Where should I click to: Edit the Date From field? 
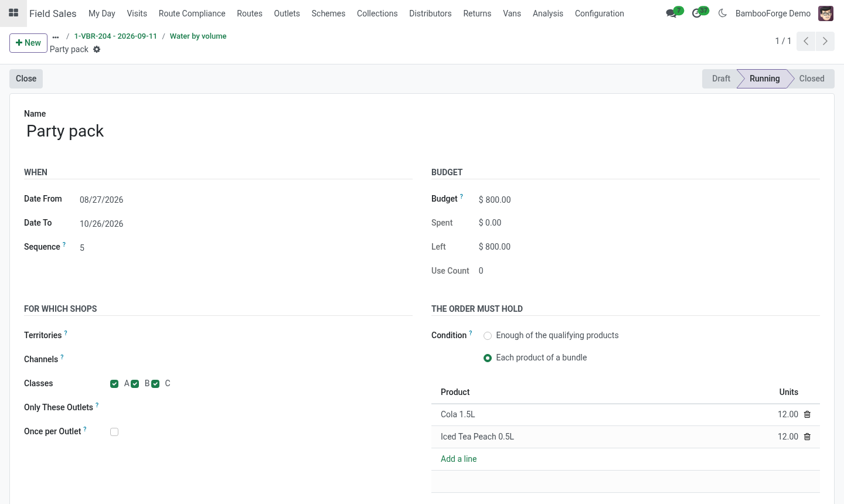pyautogui.click(x=246, y=200)
